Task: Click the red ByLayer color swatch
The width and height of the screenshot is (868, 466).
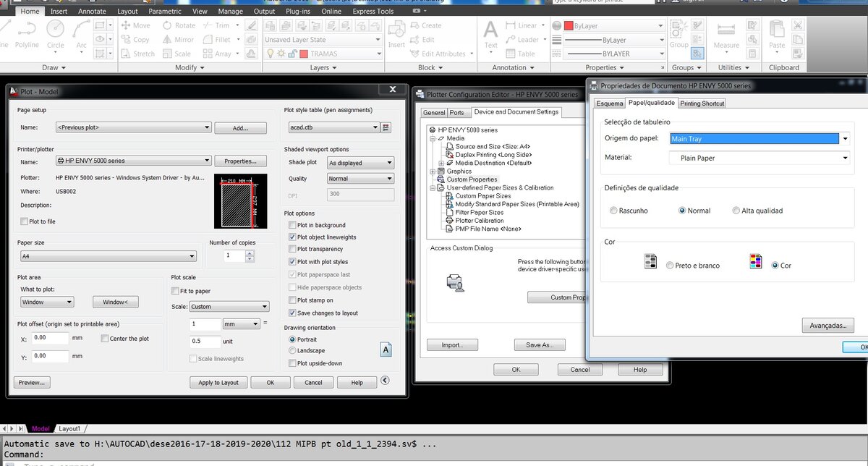Action: tap(569, 25)
